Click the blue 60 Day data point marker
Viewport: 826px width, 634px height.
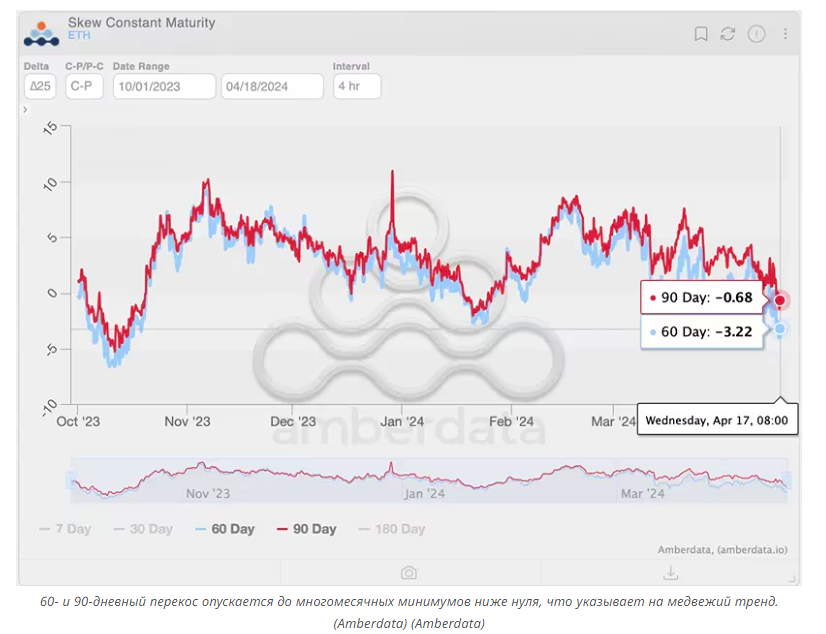pyautogui.click(x=780, y=329)
